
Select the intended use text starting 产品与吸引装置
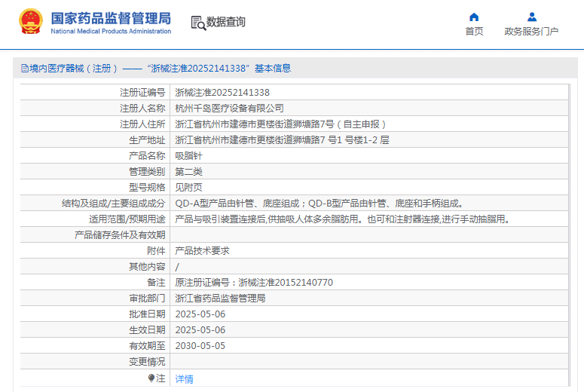pos(343,219)
